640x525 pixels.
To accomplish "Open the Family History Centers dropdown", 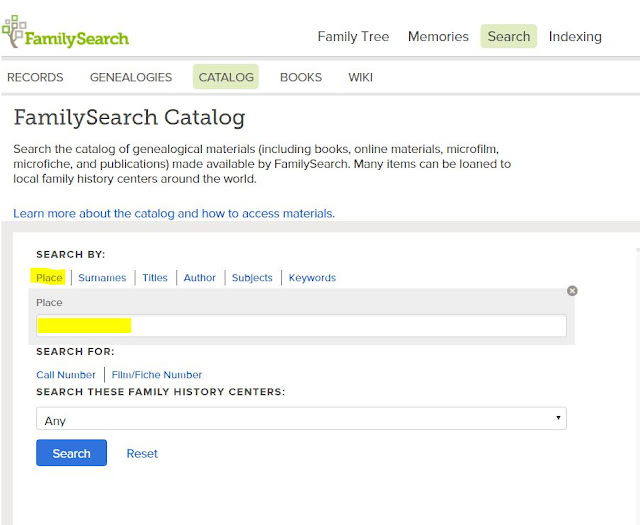I will point(301,420).
